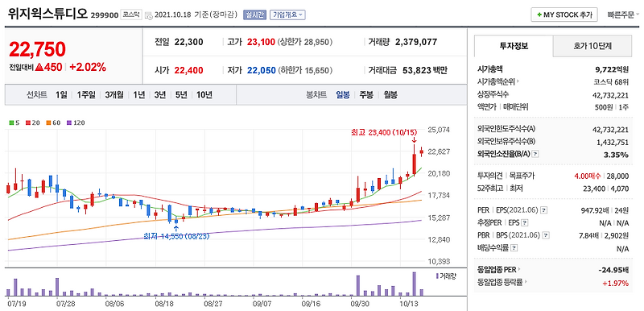The width and height of the screenshot is (644, 311).
Task: Click the 실시간 badge
Action: coord(254,15)
